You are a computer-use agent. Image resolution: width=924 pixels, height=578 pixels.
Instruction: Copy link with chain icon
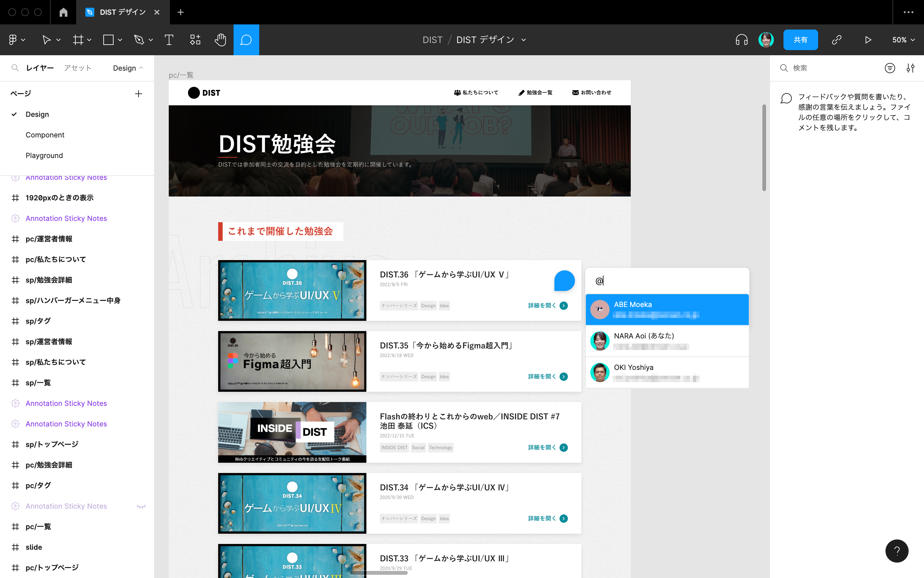[x=837, y=40]
